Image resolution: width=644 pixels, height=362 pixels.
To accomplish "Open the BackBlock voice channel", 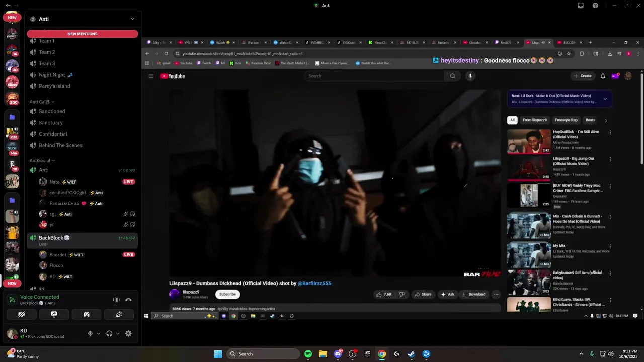I will 82,240.
